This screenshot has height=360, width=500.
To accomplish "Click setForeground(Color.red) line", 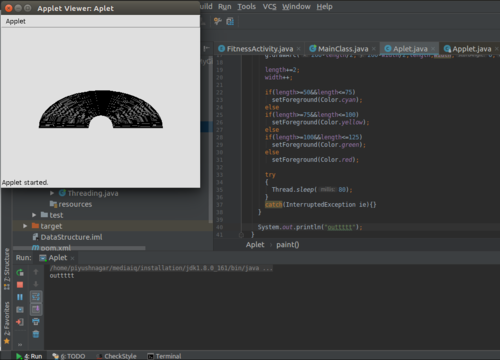I will pyautogui.click(x=315, y=160).
